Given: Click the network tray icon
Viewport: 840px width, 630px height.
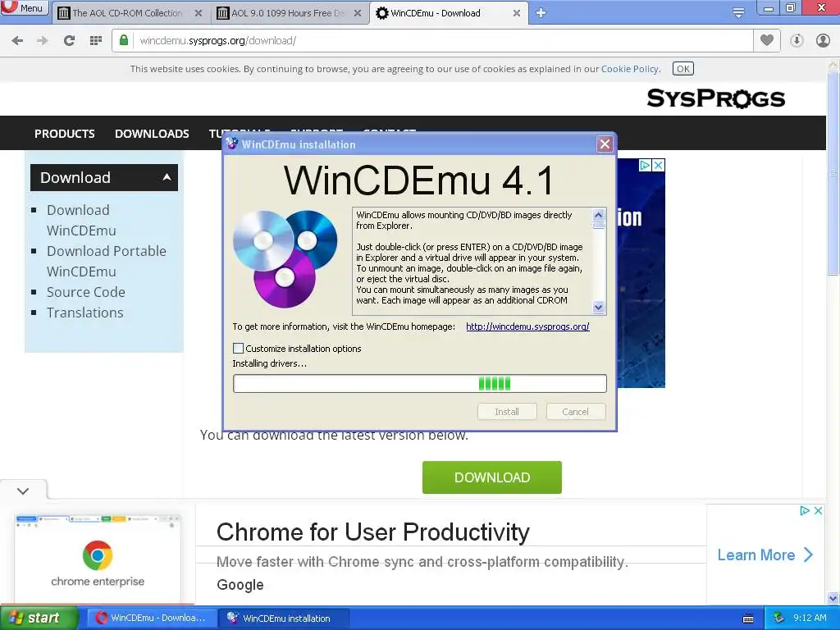Looking at the screenshot, I should pos(779,618).
